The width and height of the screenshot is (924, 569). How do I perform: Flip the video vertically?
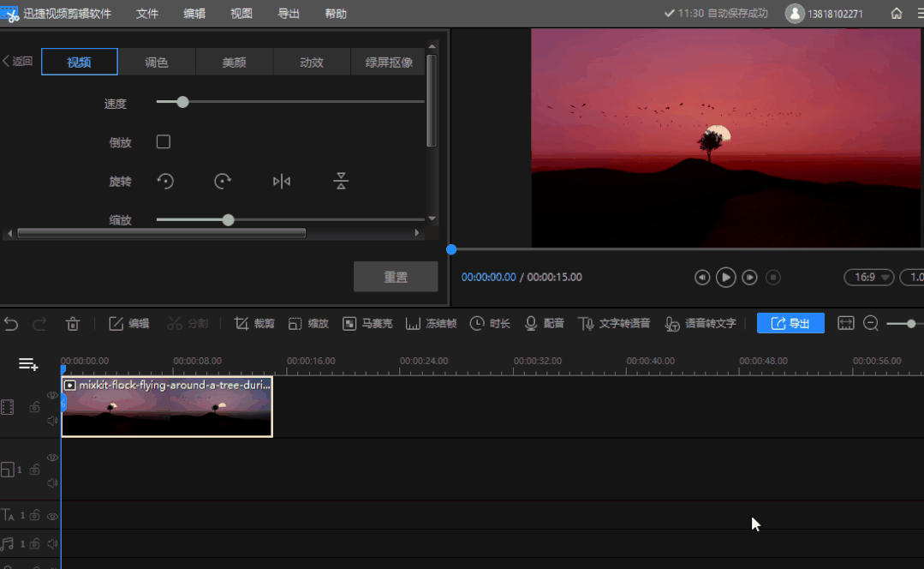tap(341, 181)
